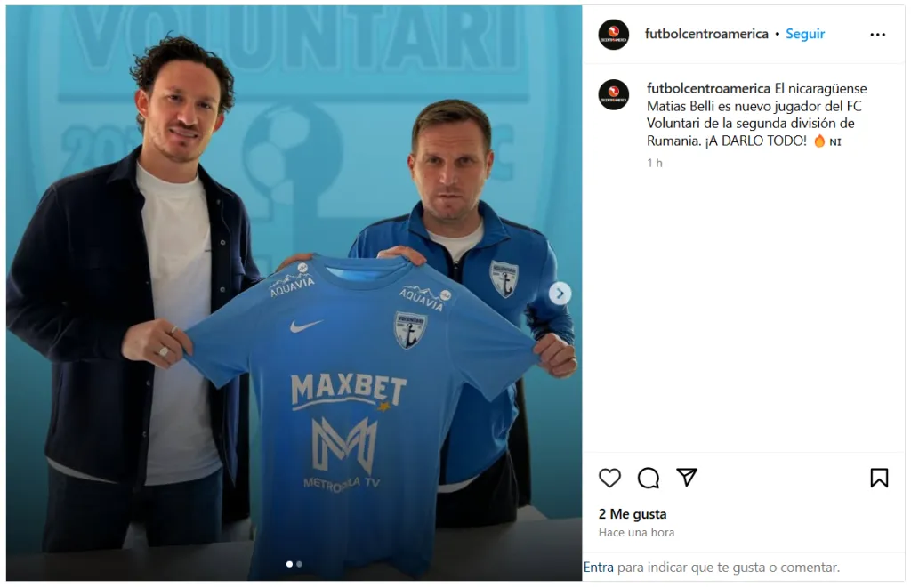Image resolution: width=911 pixels, height=588 pixels.
Task: Follow the account with Seguir
Action: coord(804,34)
